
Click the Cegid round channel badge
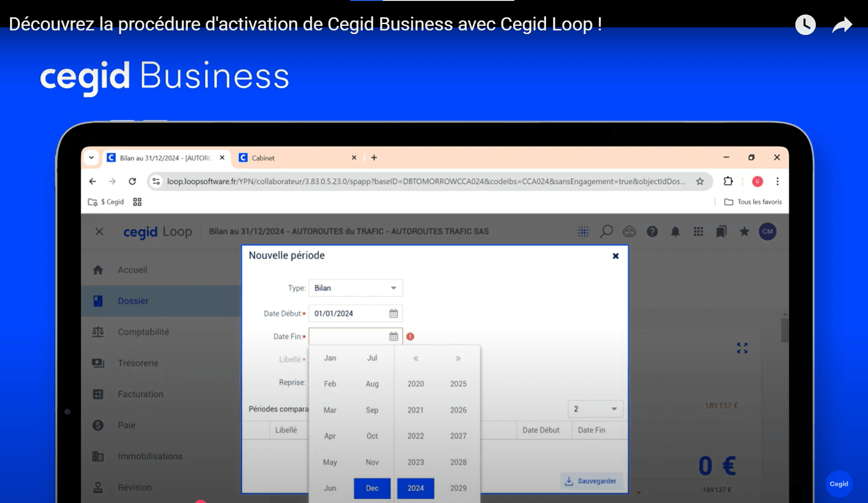(838, 484)
